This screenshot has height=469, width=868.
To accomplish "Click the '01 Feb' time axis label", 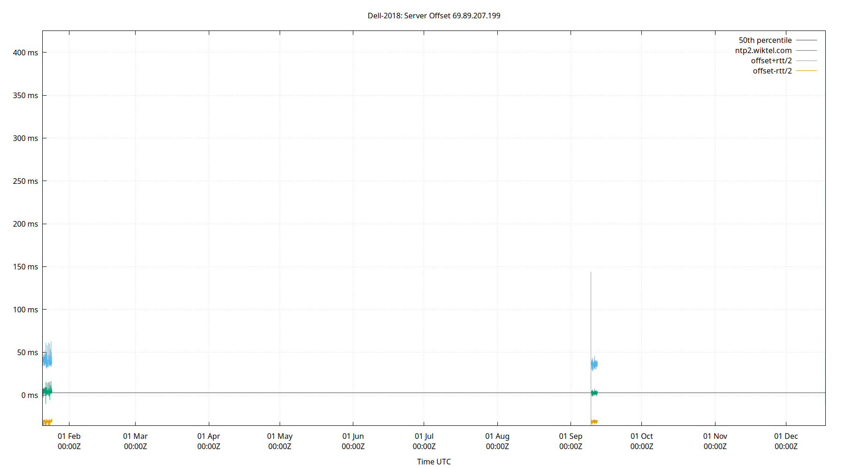I will [x=69, y=441].
